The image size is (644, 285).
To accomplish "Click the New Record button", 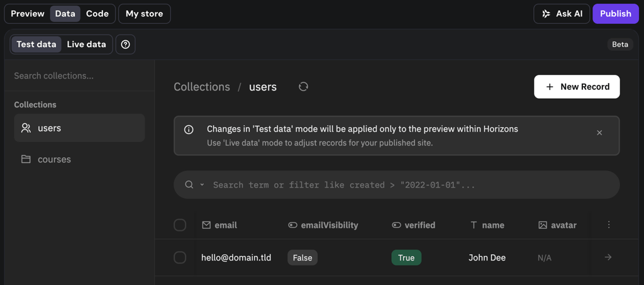I will pyautogui.click(x=577, y=87).
